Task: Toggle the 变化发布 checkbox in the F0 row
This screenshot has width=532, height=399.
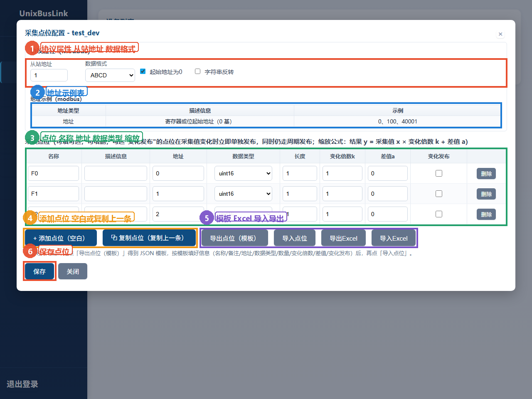Action: [439, 173]
